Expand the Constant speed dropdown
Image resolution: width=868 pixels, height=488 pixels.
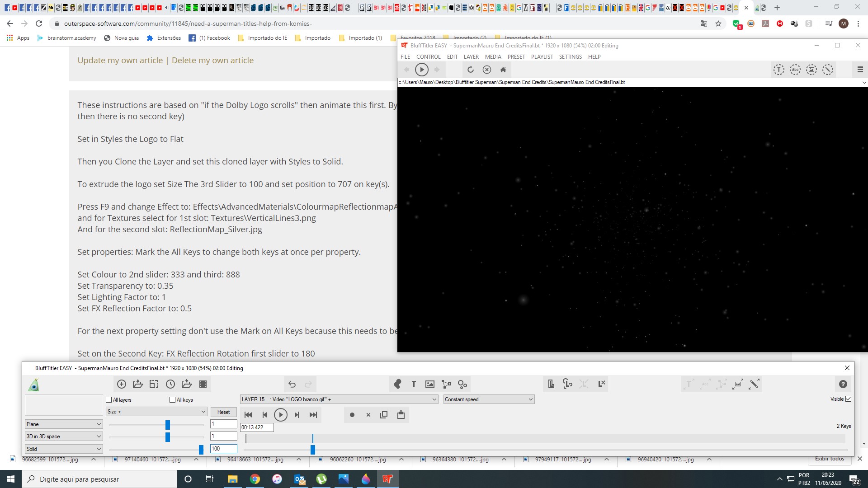point(489,399)
